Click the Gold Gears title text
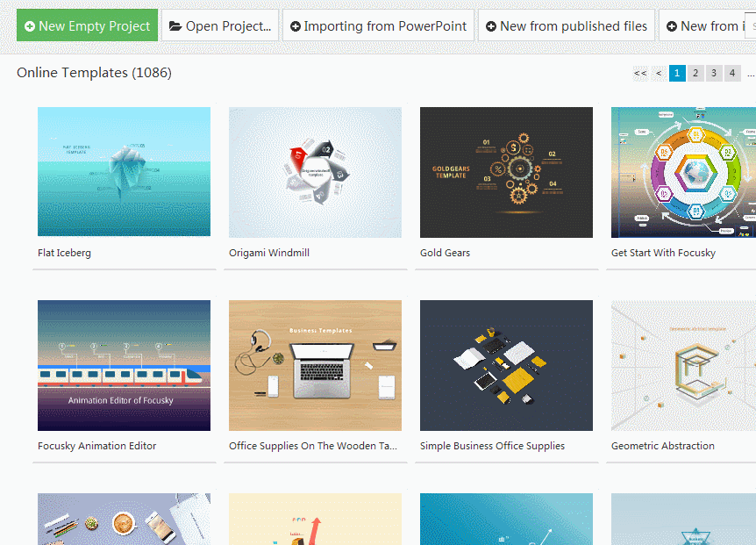 point(445,253)
